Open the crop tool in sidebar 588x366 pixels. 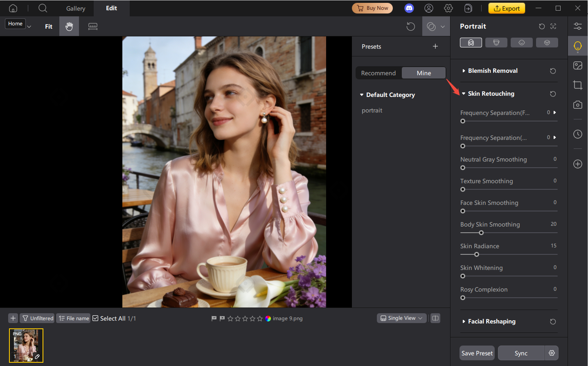point(577,85)
